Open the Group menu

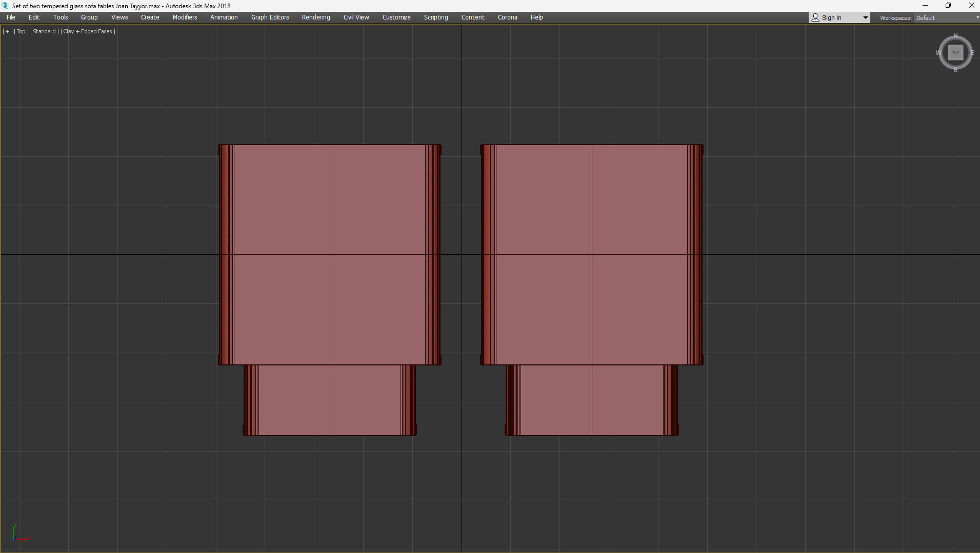pyautogui.click(x=89, y=17)
